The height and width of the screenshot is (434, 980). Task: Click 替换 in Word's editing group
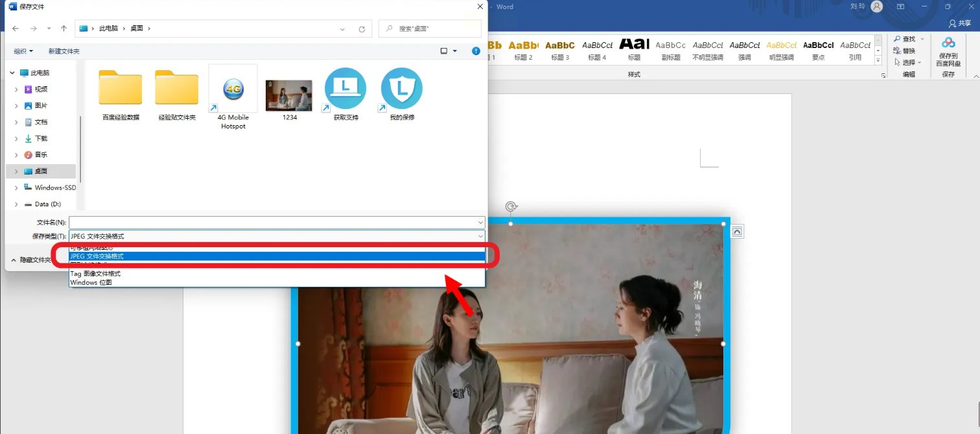[904, 51]
